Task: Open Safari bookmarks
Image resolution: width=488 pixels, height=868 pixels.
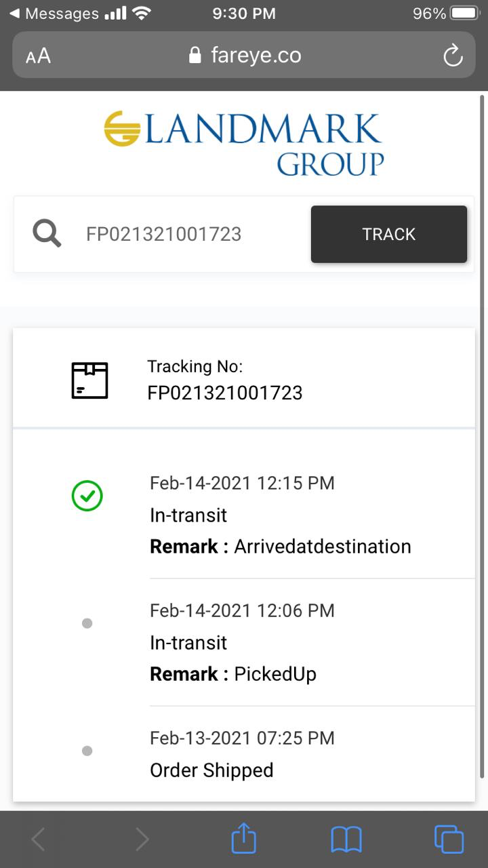Action: 346,840
